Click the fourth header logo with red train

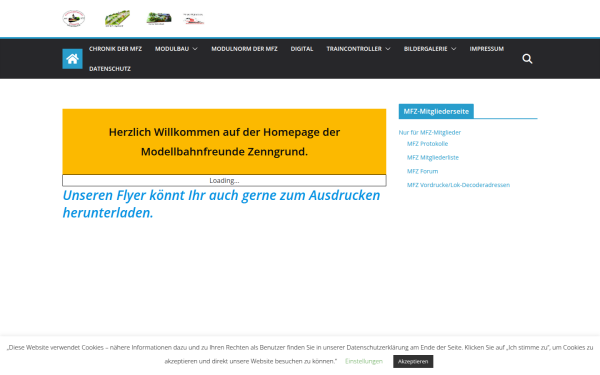pos(194,19)
